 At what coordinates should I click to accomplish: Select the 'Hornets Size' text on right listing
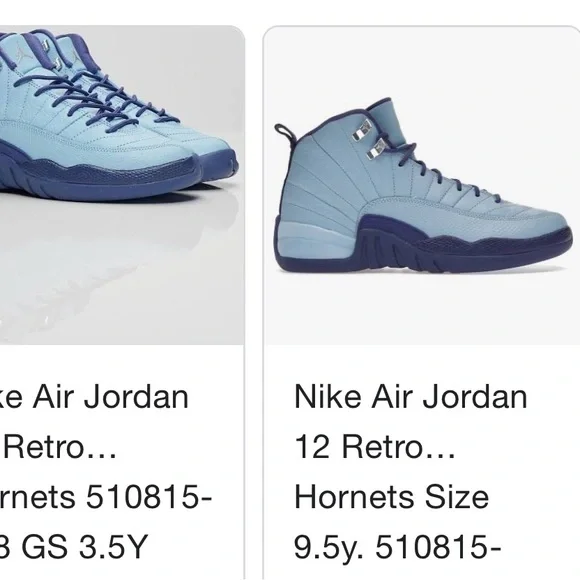click(x=391, y=497)
